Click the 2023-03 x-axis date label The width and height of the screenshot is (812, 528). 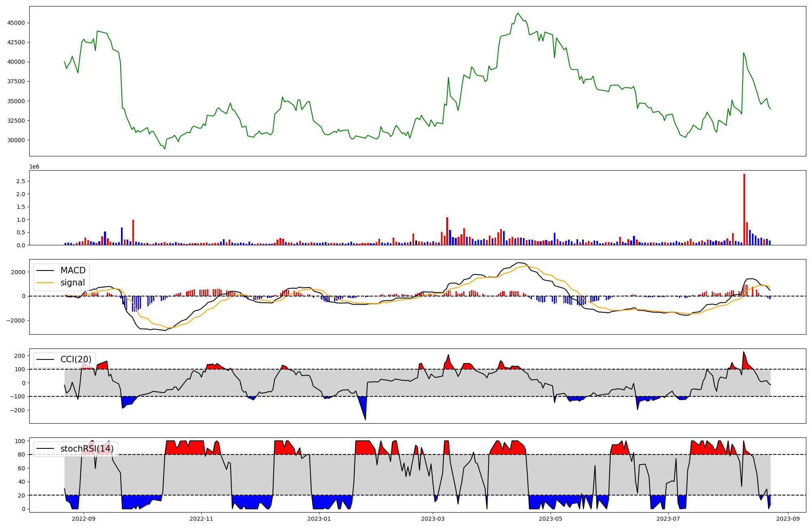tap(433, 519)
